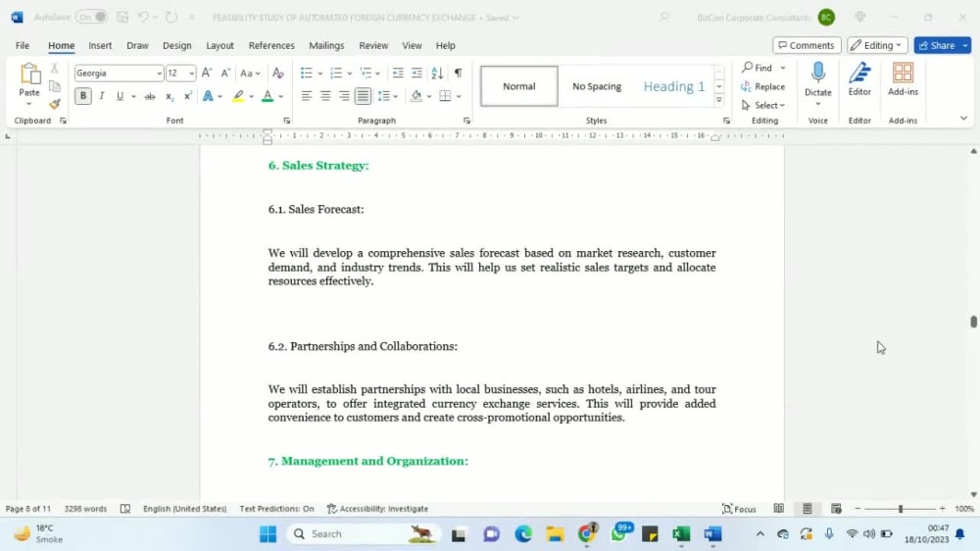980x551 pixels.
Task: Open the Change Case dropdown
Action: pyautogui.click(x=250, y=74)
